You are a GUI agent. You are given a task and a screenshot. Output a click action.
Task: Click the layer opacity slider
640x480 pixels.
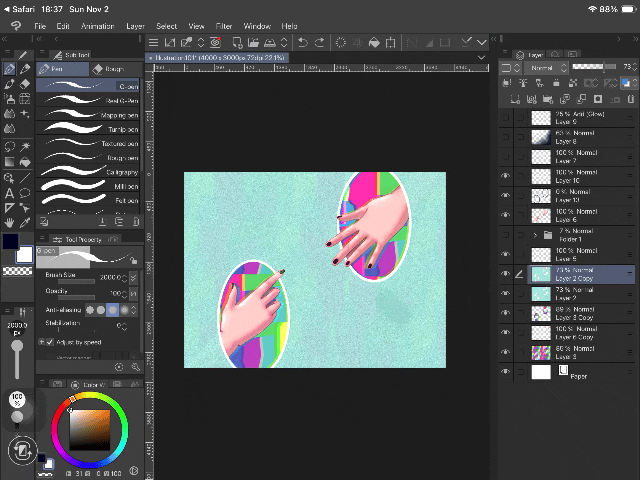596,68
